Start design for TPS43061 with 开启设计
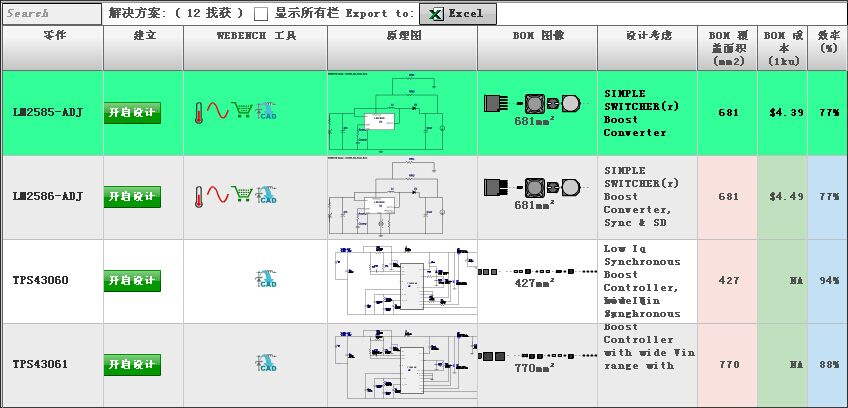 [132, 365]
